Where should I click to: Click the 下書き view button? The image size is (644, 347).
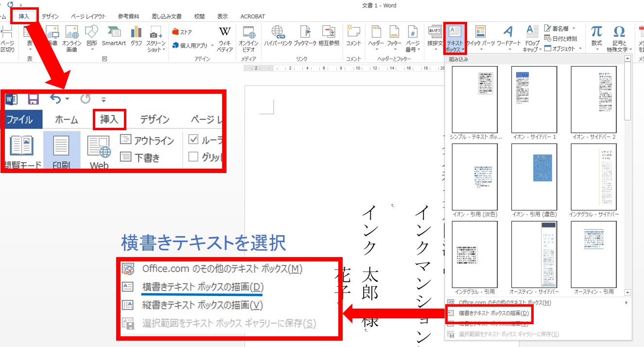pyautogui.click(x=140, y=157)
